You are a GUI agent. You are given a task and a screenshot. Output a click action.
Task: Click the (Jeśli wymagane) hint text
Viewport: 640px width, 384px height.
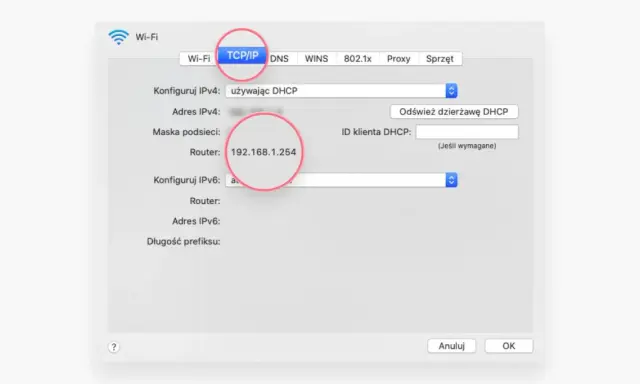(x=467, y=146)
